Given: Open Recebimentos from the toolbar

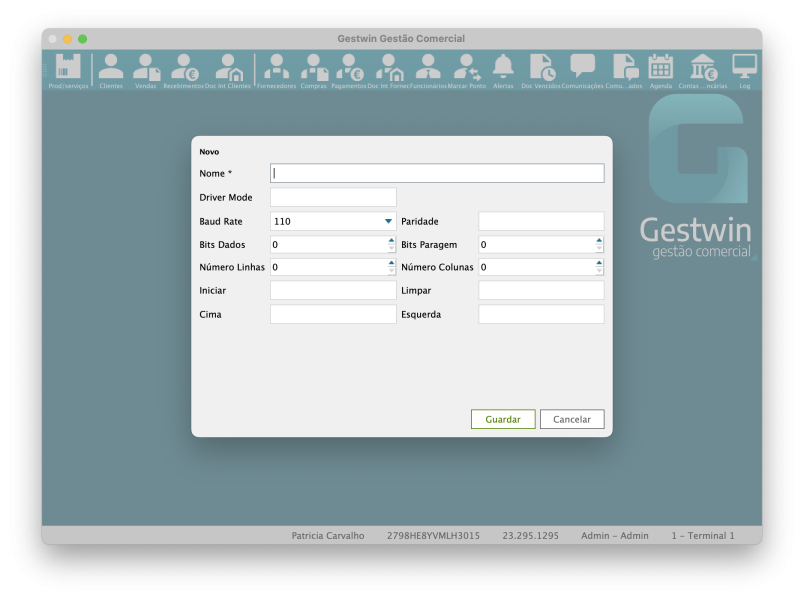Looking at the screenshot, I should [x=184, y=68].
